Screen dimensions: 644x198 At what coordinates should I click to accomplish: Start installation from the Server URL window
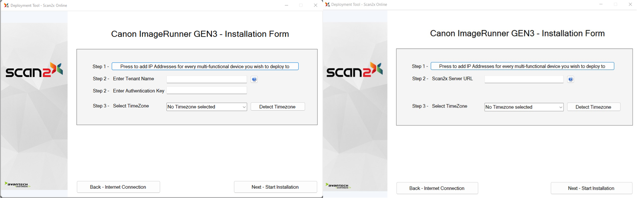click(x=591, y=188)
